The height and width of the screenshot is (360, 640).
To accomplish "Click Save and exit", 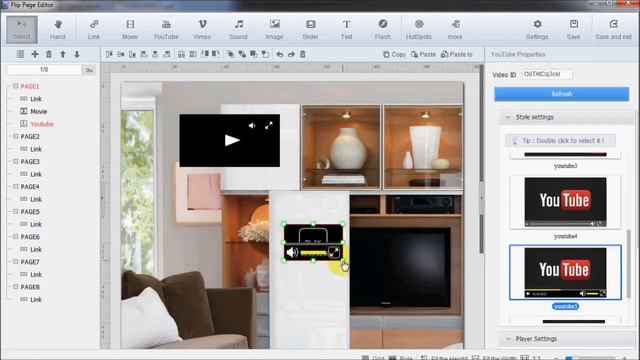I will [x=613, y=29].
